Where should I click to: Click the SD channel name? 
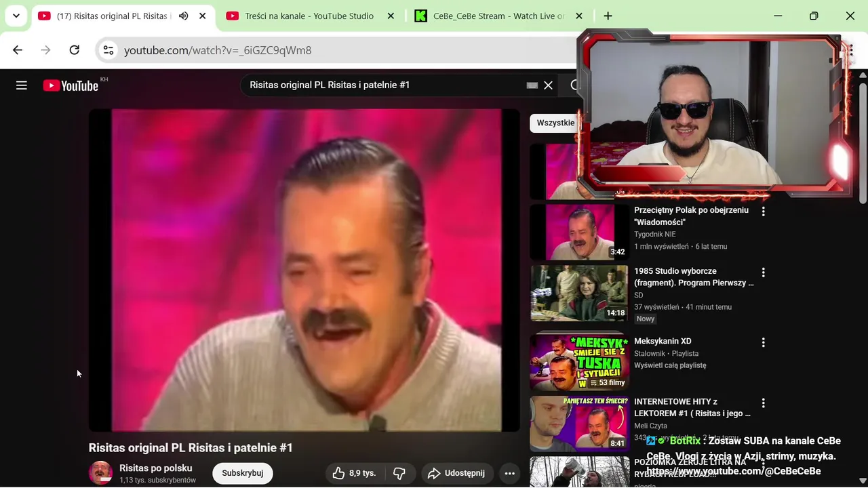638,295
